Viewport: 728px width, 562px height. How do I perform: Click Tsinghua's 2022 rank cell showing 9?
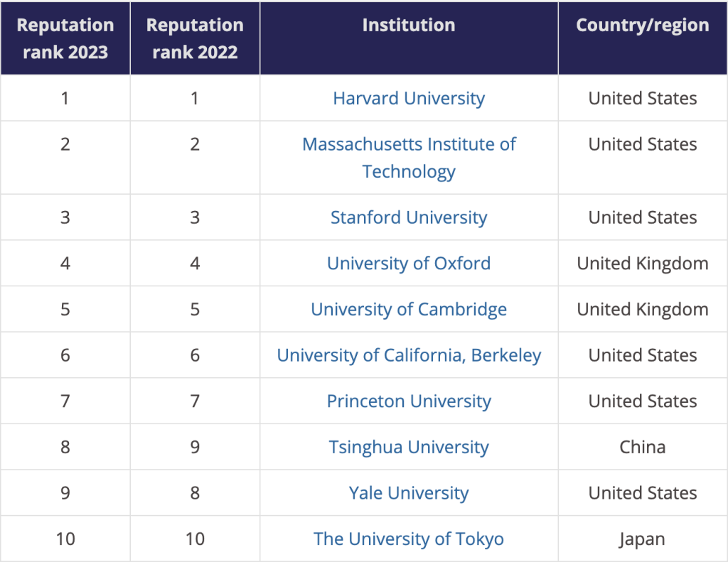pos(195,448)
